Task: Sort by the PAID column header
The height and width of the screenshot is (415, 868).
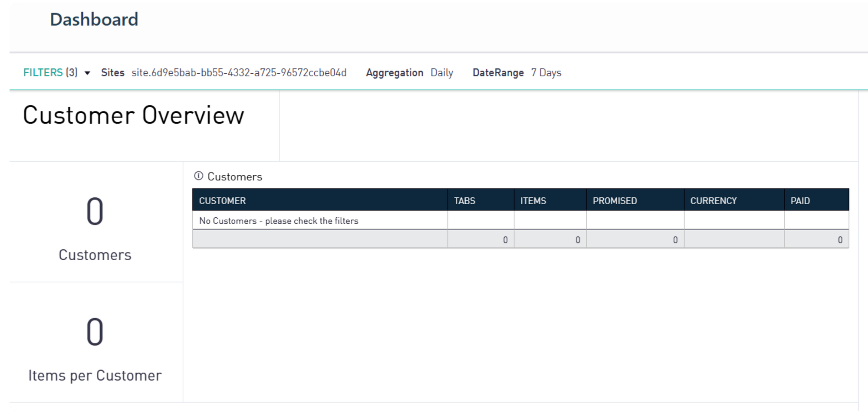Action: pos(800,201)
